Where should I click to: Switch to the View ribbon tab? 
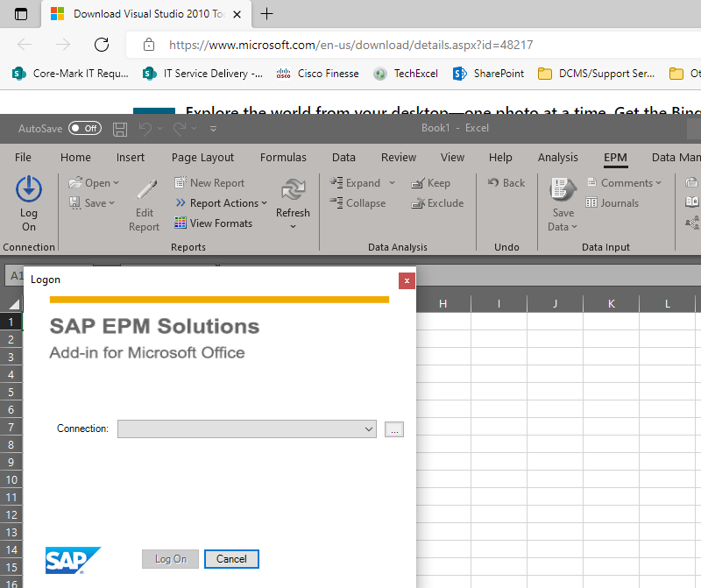pos(452,158)
